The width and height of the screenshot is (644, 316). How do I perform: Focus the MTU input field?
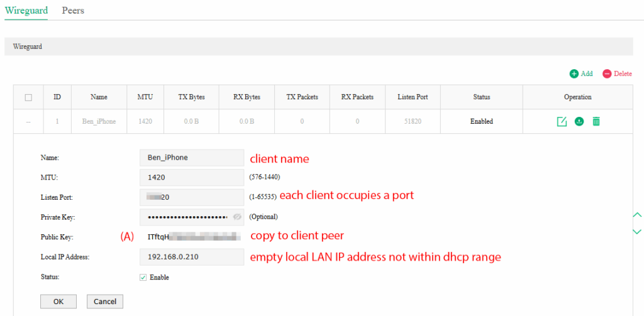tap(191, 178)
